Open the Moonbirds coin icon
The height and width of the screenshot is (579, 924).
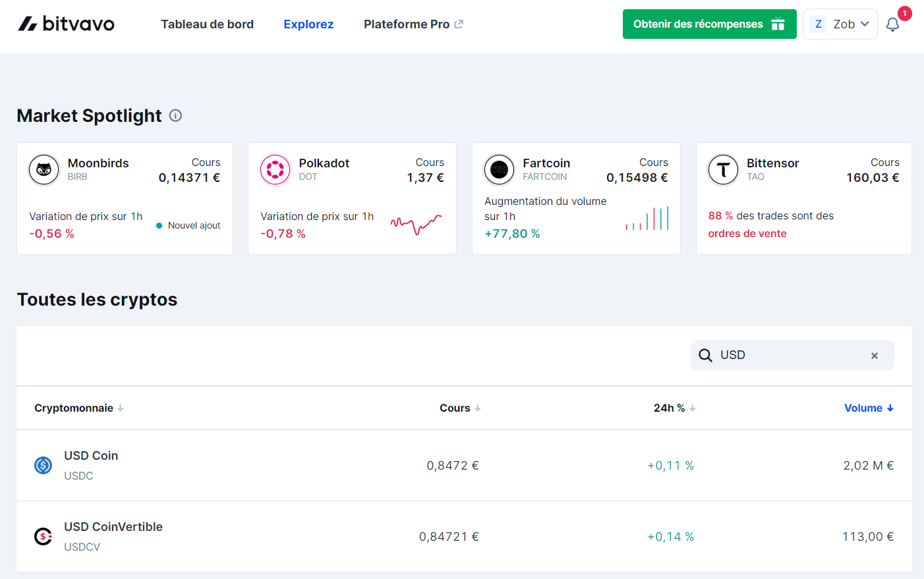(x=43, y=169)
